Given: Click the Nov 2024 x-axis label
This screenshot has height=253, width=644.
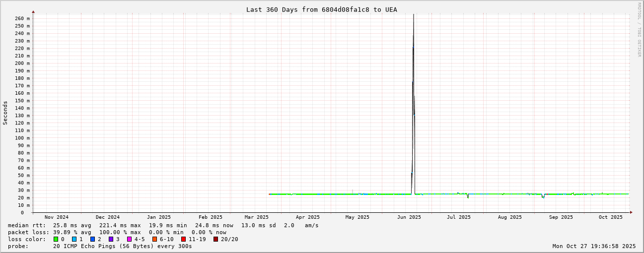Looking at the screenshot, I should pyautogui.click(x=56, y=217).
